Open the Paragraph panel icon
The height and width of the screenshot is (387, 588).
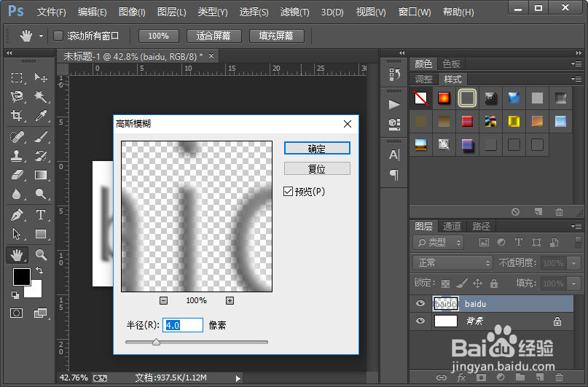click(394, 174)
